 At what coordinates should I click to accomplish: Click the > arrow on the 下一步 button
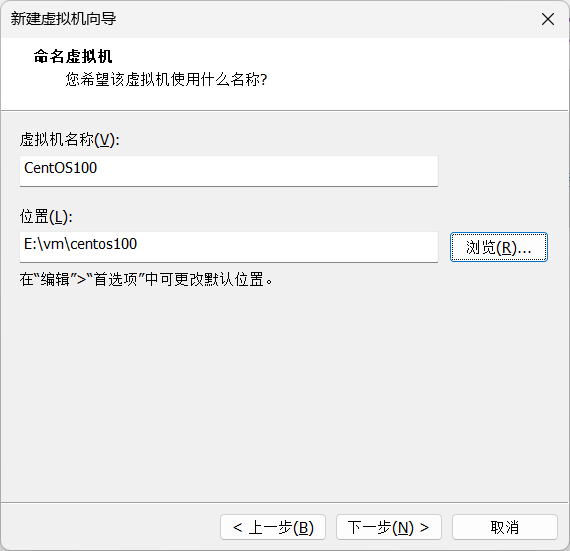[424, 527]
